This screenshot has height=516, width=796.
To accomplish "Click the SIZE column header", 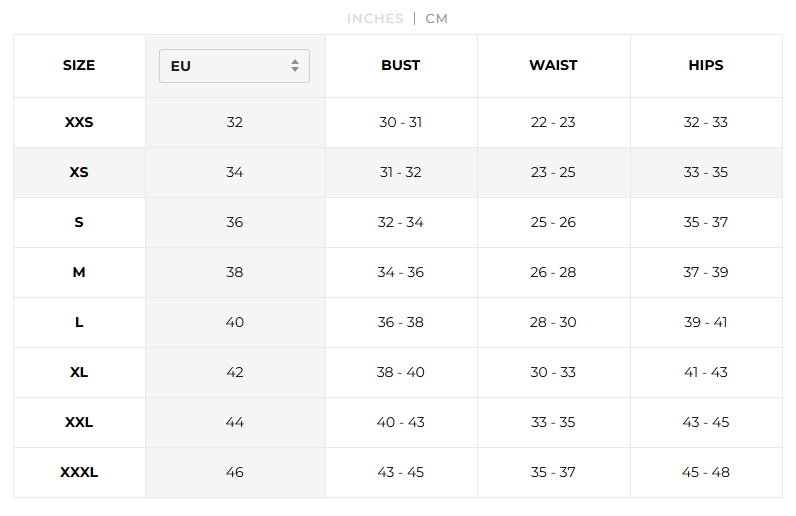I will [79, 66].
